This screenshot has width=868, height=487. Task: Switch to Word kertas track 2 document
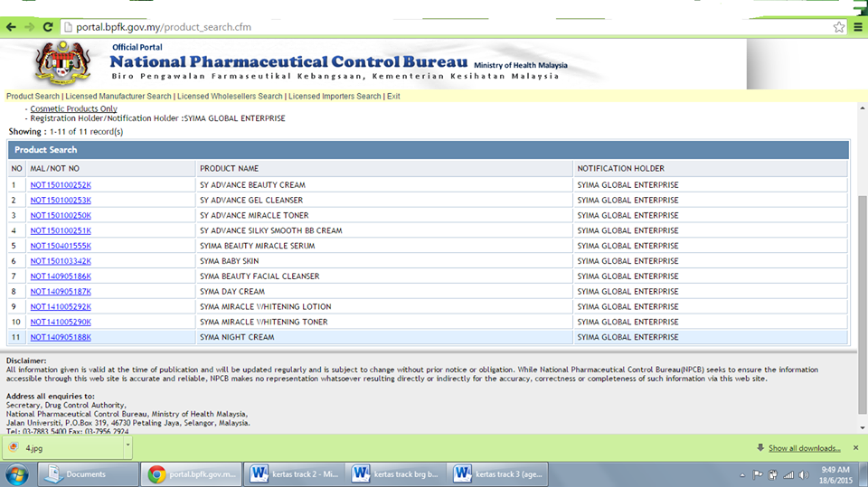pyautogui.click(x=294, y=474)
